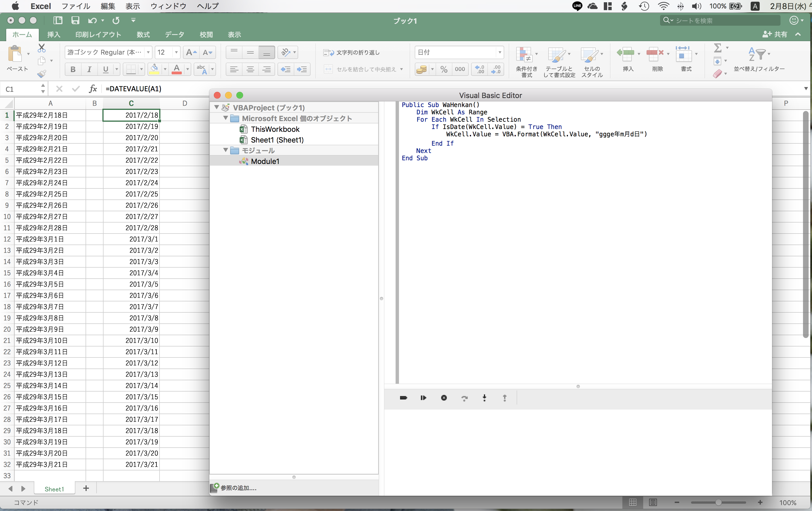Image resolution: width=812 pixels, height=511 pixels.
Task: Switch to the 数式 ribbon tab
Action: (143, 34)
